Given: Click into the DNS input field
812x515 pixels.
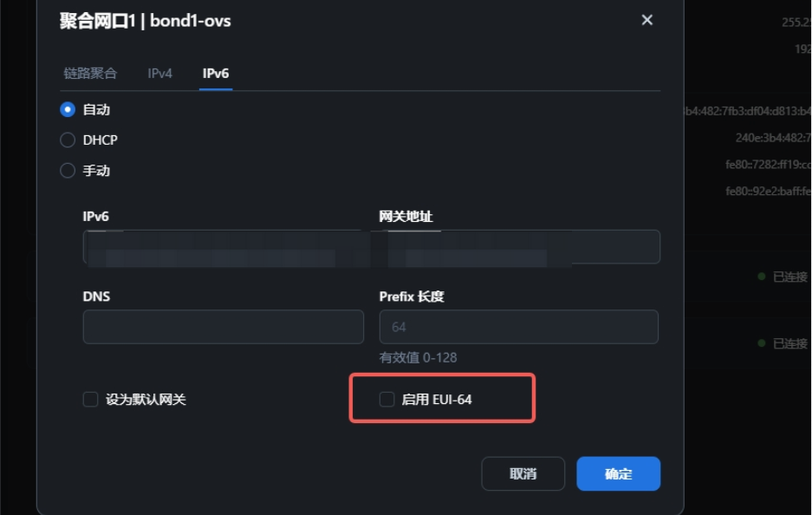Looking at the screenshot, I should (x=224, y=327).
